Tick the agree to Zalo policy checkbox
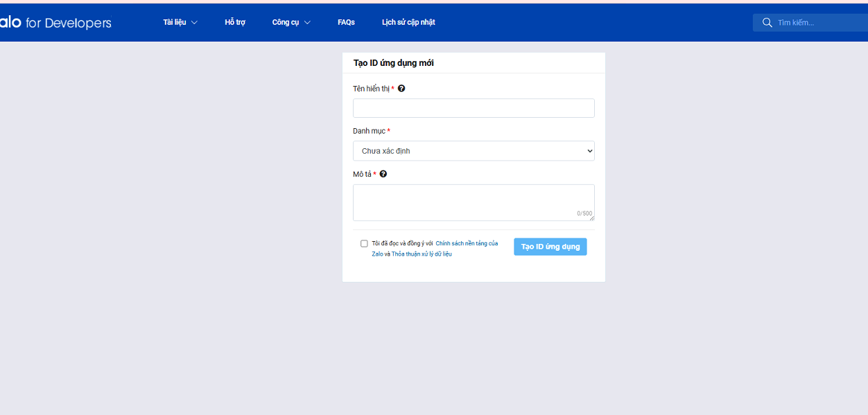 [364, 243]
